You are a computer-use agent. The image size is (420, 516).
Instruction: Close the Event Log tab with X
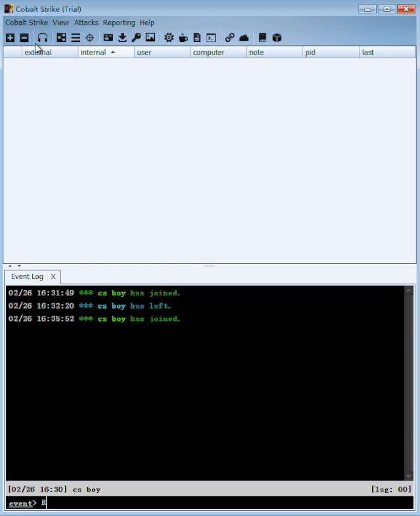[x=53, y=276]
